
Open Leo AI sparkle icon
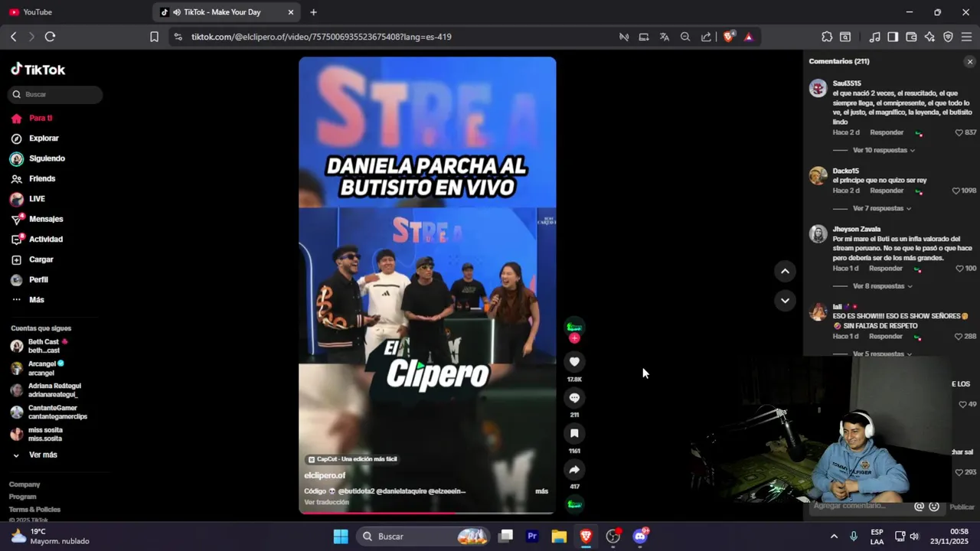point(929,37)
